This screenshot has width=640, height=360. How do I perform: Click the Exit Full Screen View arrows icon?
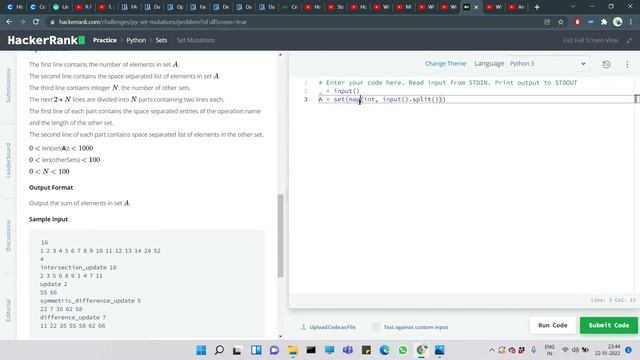(629, 40)
